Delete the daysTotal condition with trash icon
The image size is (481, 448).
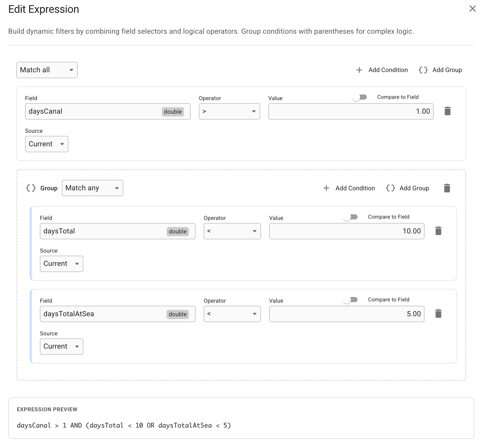(438, 231)
